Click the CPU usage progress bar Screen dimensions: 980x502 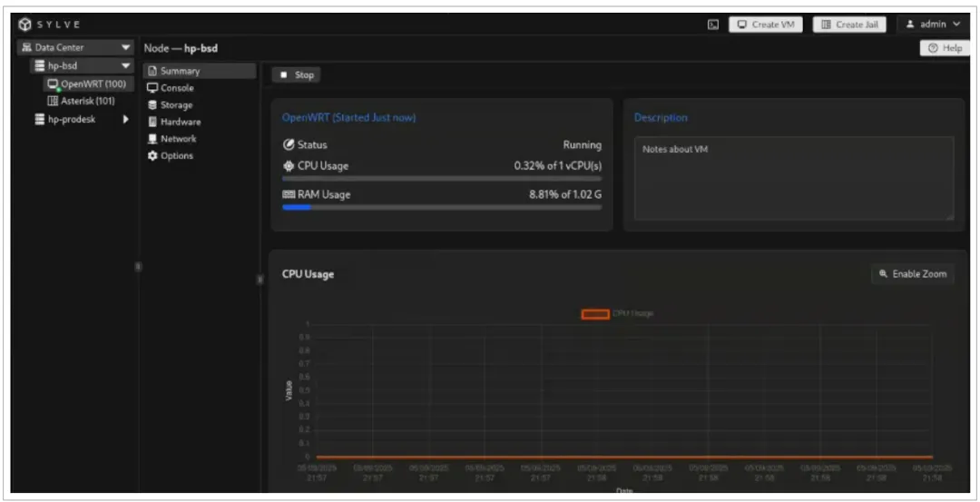[x=442, y=179]
